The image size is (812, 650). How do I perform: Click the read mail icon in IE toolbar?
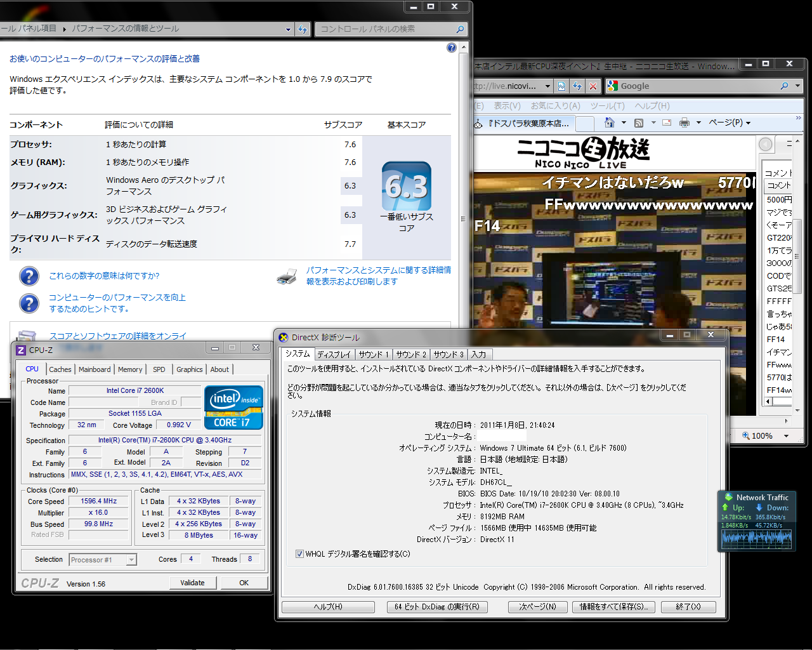[667, 123]
